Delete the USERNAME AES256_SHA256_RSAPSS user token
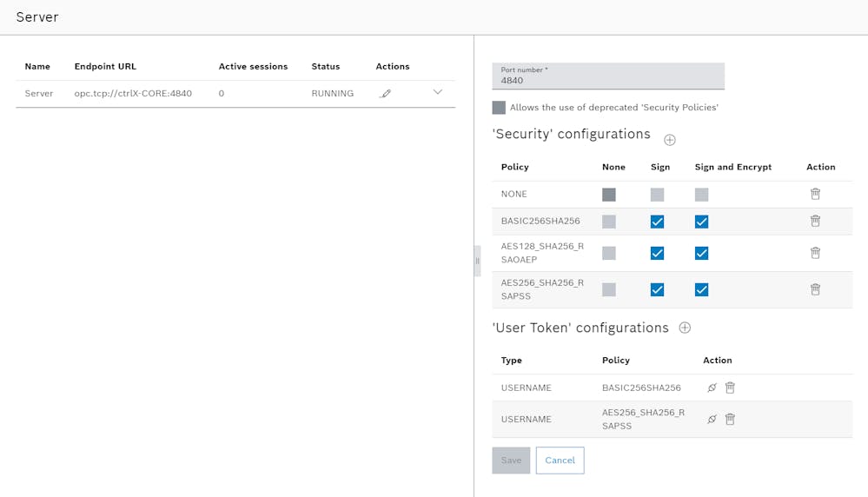The image size is (868, 497). [x=730, y=419]
